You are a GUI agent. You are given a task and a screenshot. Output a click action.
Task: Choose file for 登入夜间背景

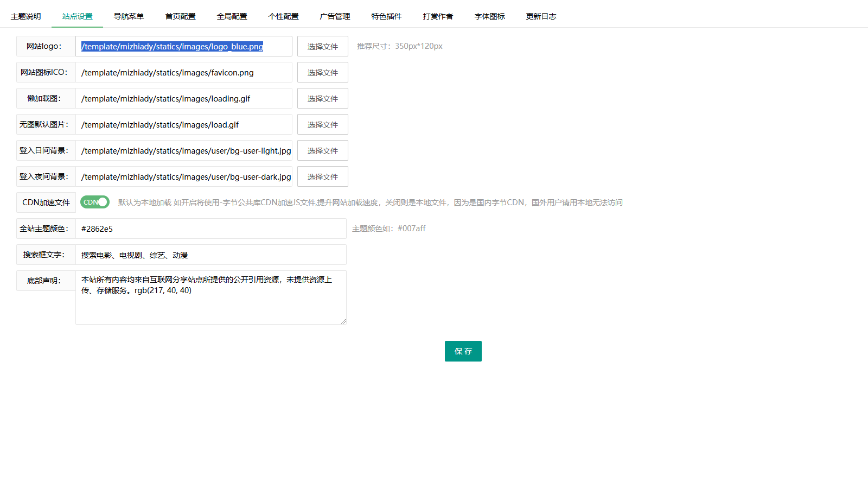[322, 177]
